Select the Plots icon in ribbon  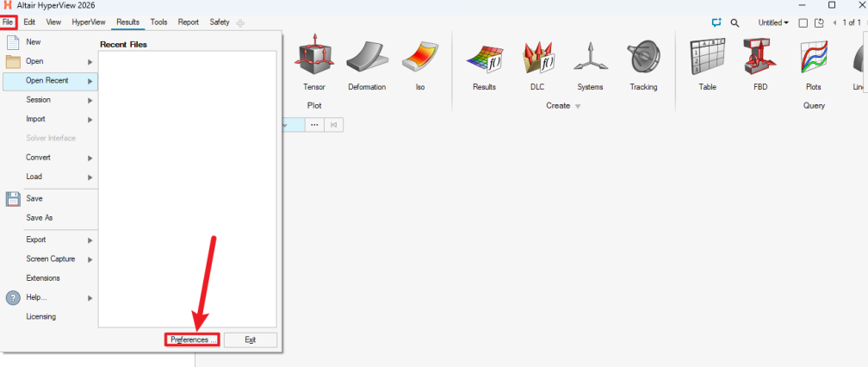[x=813, y=59]
